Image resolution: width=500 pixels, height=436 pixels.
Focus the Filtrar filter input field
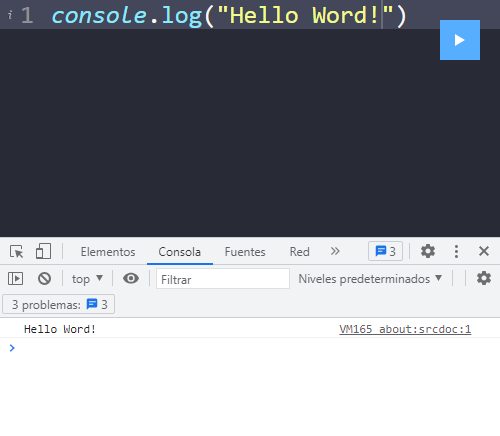223,279
